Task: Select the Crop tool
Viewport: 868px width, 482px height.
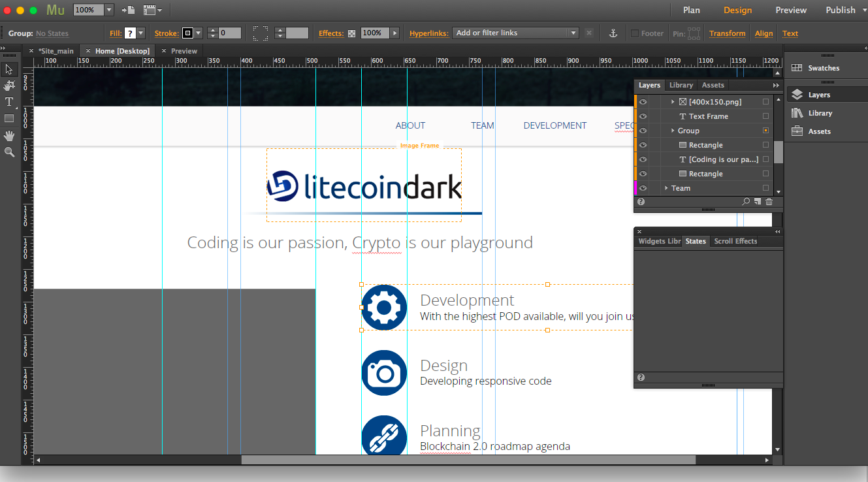Action: (x=9, y=86)
